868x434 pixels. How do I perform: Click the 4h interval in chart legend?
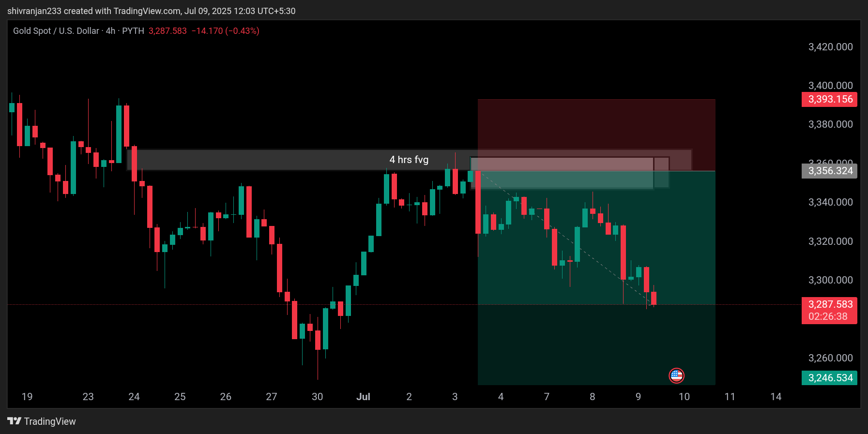(x=110, y=31)
